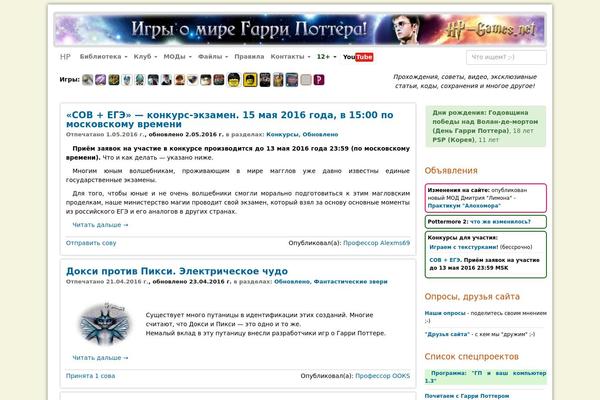Click 'Читать дальше' under the СОВ + ЕГЭ post
600x400 pixels.
[x=100, y=225]
